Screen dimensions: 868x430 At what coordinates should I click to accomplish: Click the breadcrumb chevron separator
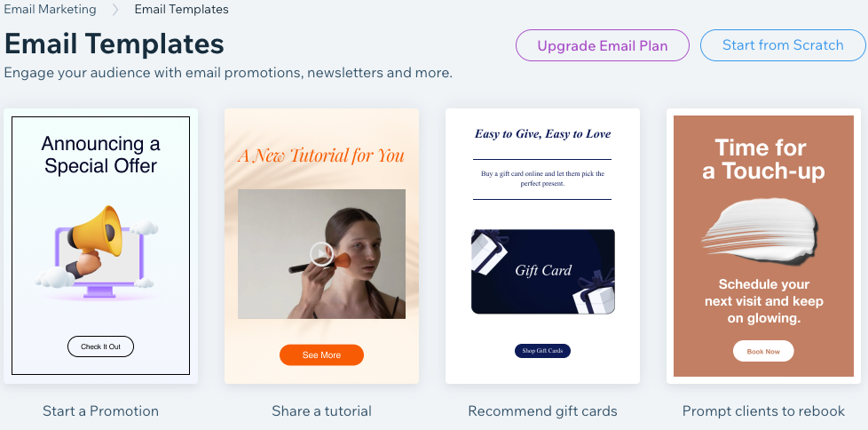coord(115,10)
